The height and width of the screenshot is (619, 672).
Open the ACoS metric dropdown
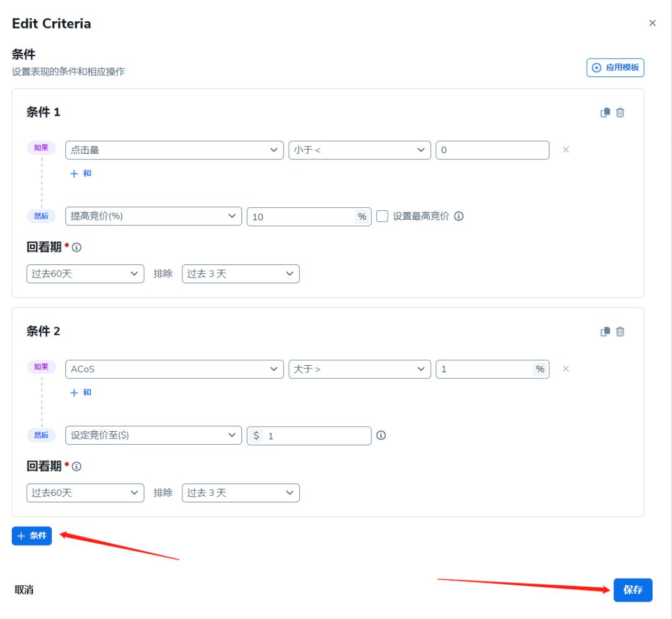pyautogui.click(x=174, y=370)
